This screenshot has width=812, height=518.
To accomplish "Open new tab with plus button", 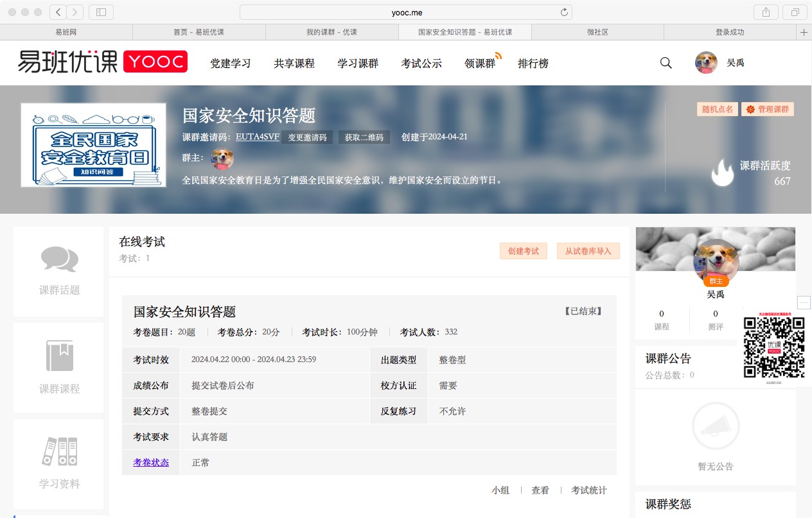I will [804, 32].
